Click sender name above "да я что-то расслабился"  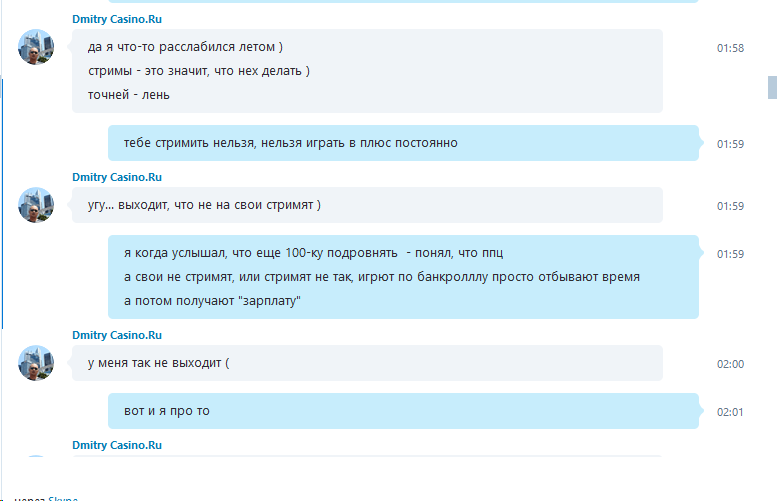click(117, 19)
